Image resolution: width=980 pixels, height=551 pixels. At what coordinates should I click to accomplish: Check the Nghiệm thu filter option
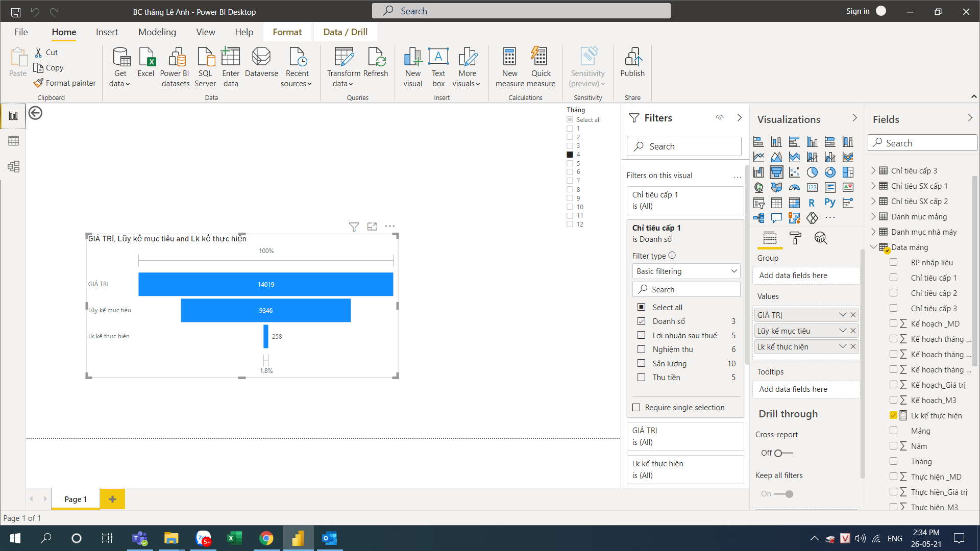coord(641,349)
